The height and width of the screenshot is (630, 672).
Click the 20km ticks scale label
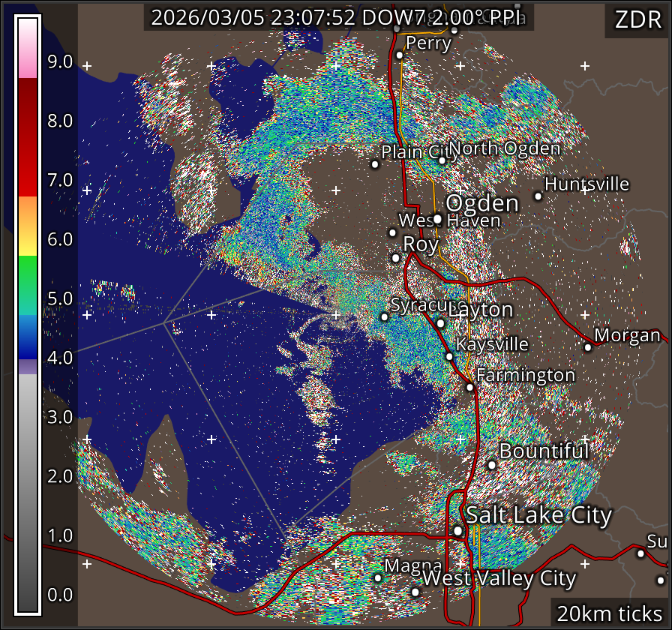(x=608, y=613)
